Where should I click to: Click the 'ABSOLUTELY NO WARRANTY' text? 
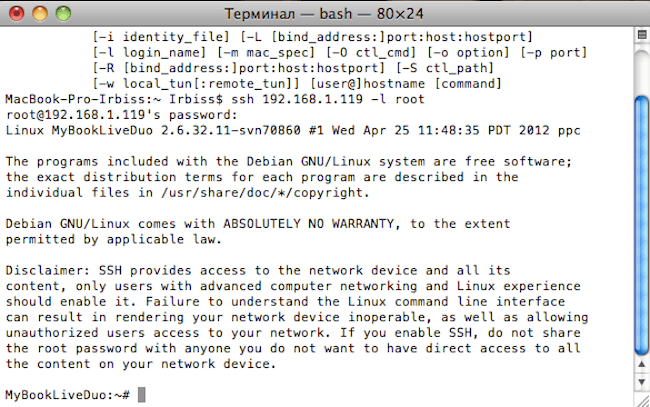[309, 224]
